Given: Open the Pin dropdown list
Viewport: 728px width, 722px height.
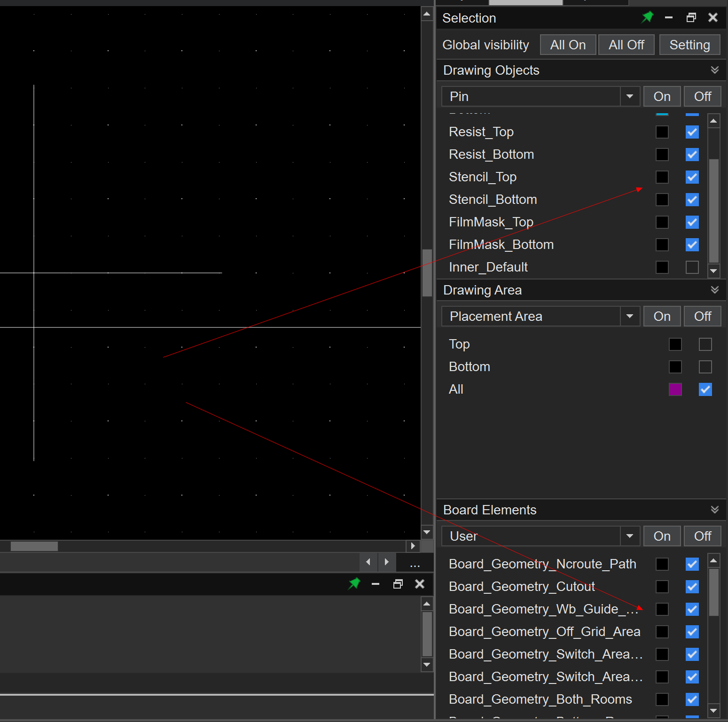Looking at the screenshot, I should pyautogui.click(x=629, y=96).
